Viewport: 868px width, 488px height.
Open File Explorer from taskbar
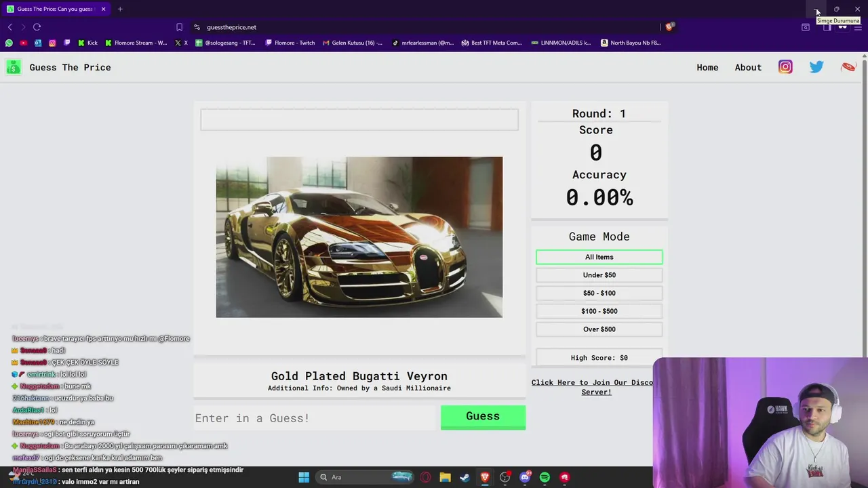445,477
